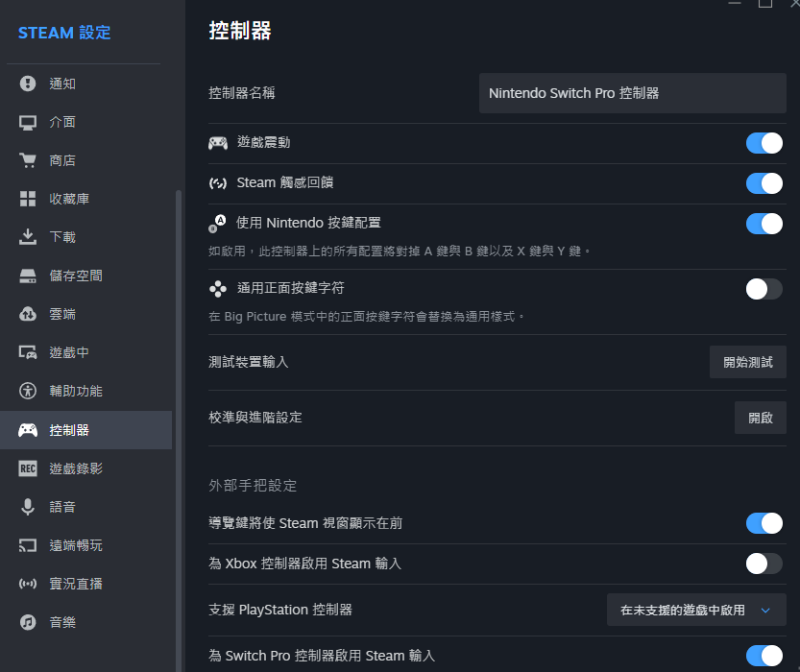This screenshot has height=672, width=800.
Task: Open the 支援 PlayStation 控制器 dropdown
Action: pos(696,609)
